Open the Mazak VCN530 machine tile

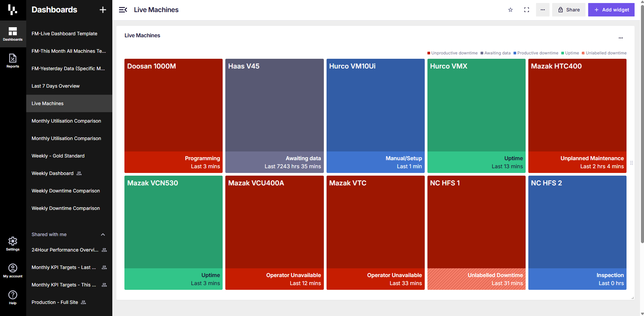point(174,233)
